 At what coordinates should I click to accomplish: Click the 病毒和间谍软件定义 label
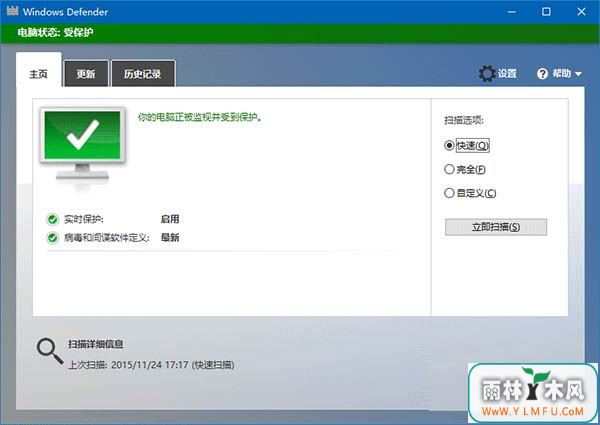(107, 238)
